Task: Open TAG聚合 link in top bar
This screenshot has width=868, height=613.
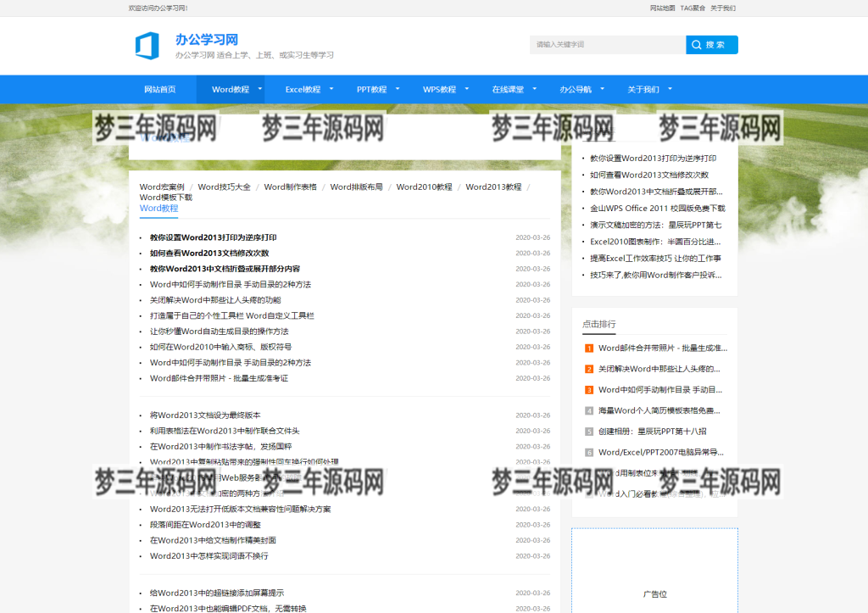Action: 693,8
